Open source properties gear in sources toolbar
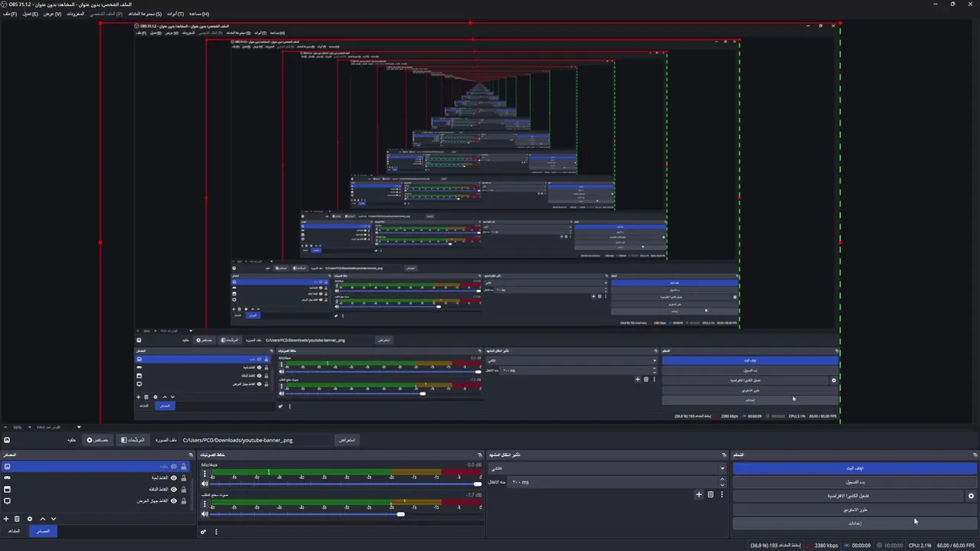Image resolution: width=980 pixels, height=551 pixels. pos(30,519)
